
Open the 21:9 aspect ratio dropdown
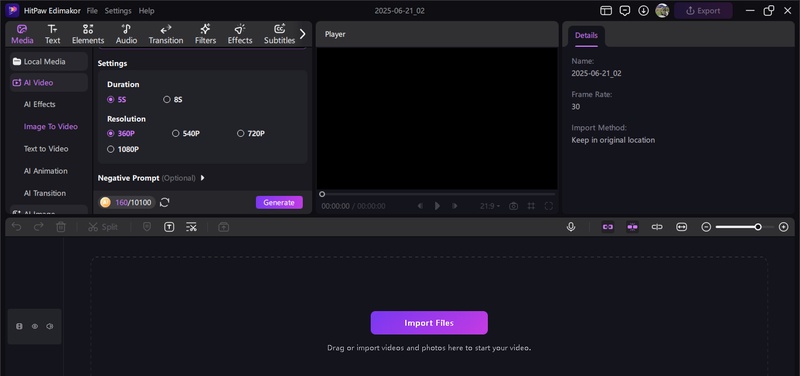click(490, 206)
